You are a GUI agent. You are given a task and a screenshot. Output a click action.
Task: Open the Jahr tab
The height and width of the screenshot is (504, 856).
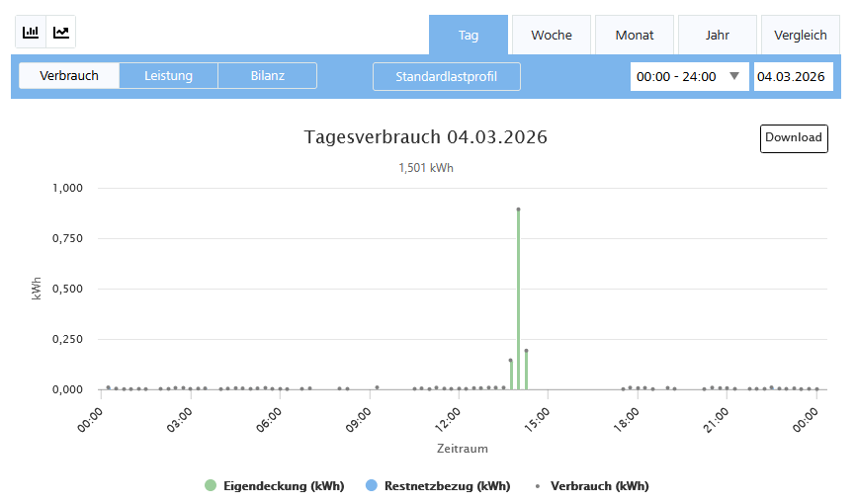point(718,35)
